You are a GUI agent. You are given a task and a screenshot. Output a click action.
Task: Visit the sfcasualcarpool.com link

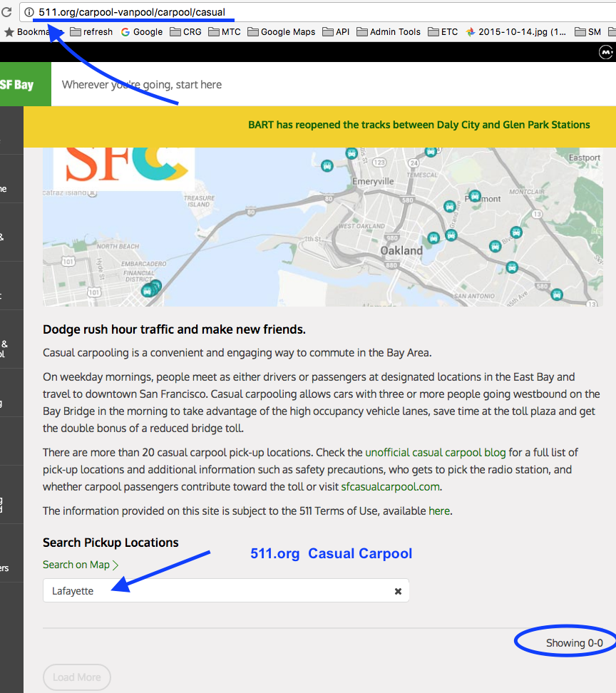390,487
